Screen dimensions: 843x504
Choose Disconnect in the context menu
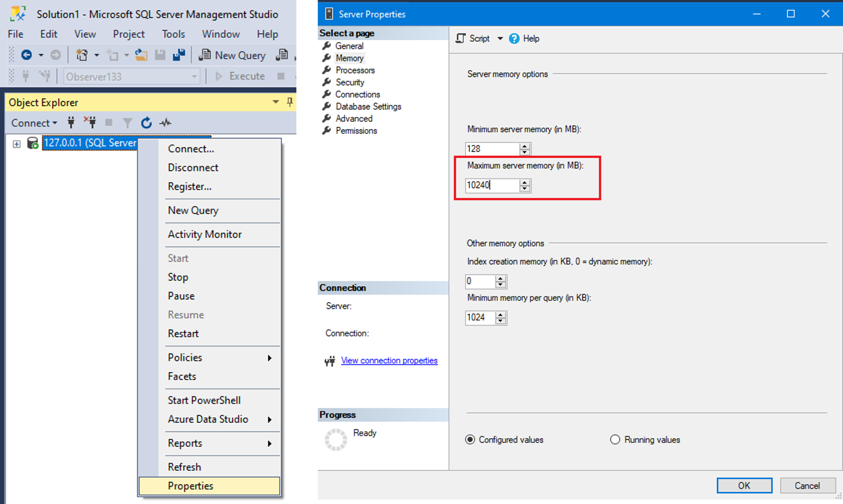point(209,167)
